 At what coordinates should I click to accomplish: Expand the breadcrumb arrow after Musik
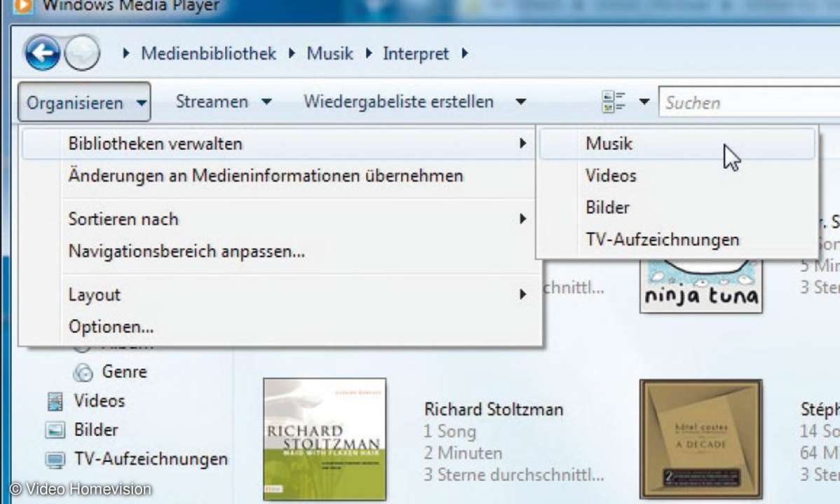click(x=369, y=53)
